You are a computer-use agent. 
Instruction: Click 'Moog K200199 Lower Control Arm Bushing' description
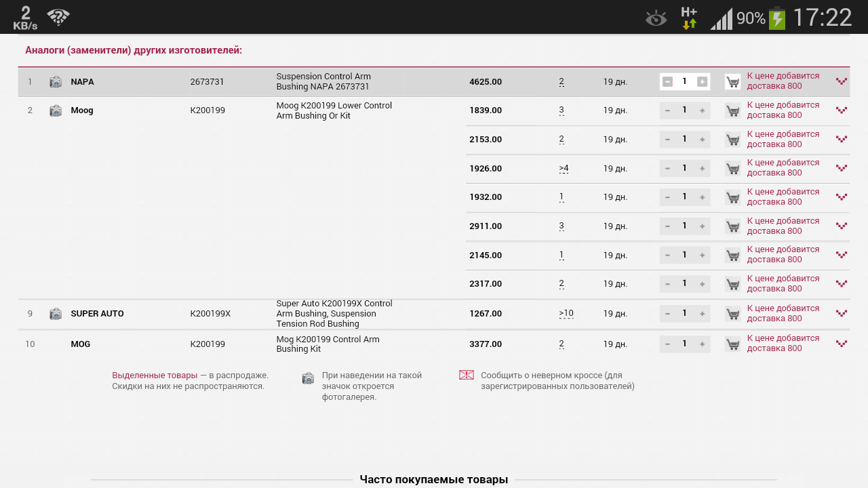coord(334,110)
